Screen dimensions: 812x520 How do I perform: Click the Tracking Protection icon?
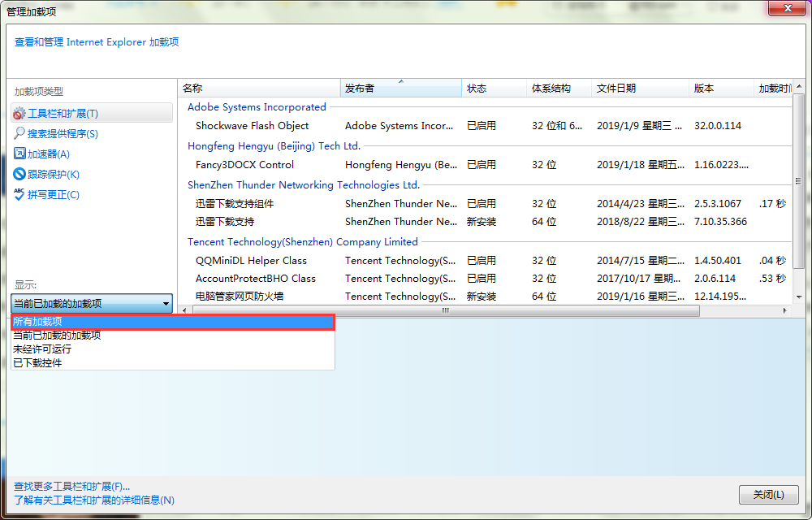(19, 174)
